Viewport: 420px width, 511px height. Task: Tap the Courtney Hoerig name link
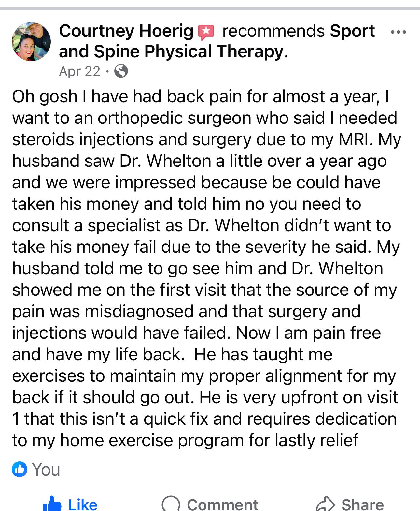tap(126, 31)
